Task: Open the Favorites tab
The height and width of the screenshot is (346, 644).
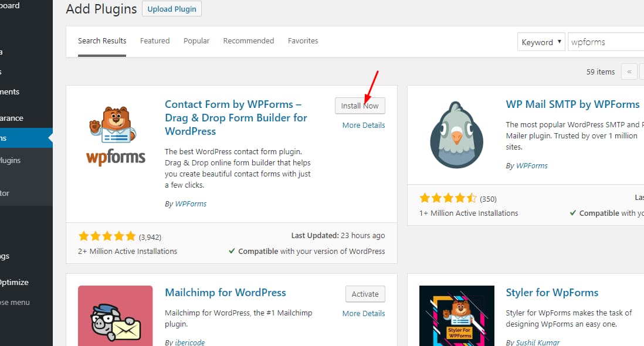Action: [x=303, y=41]
